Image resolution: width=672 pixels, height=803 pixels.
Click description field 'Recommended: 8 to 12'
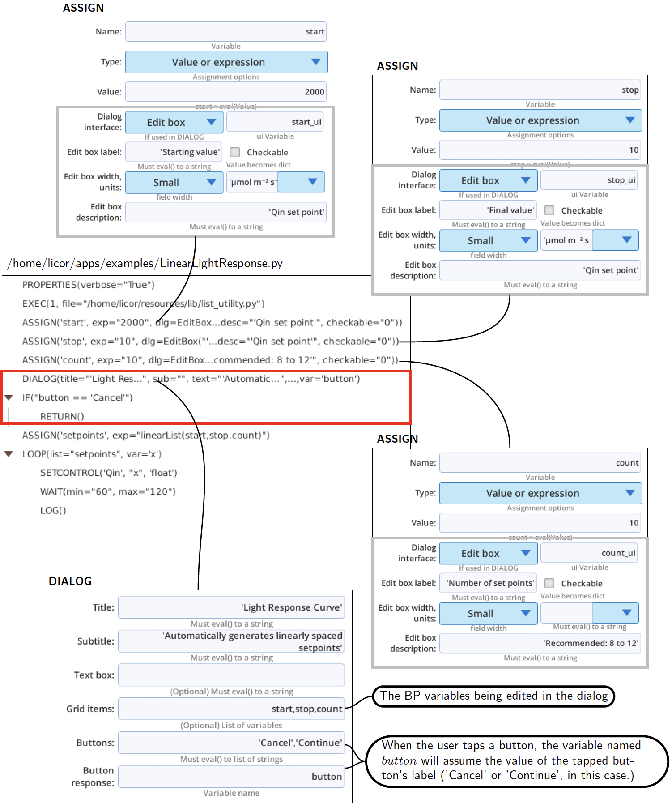coord(540,643)
